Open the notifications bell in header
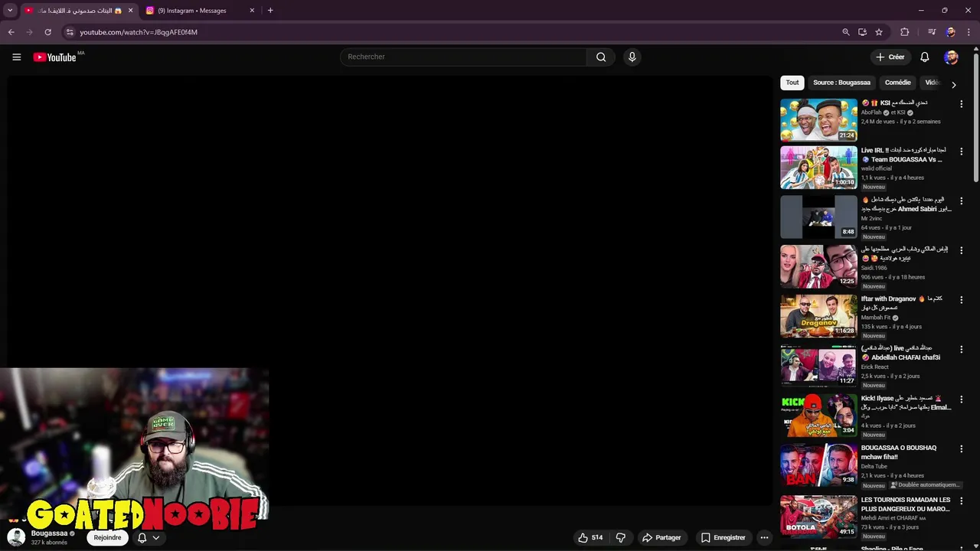This screenshot has width=980, height=551. [x=924, y=57]
